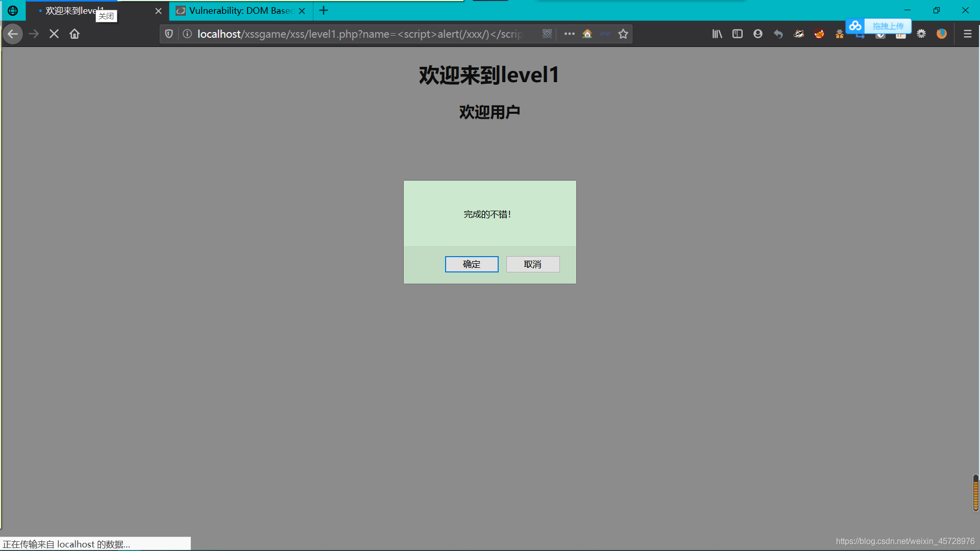The height and width of the screenshot is (551, 980).
Task: Click the Baidu cloud 拖拽上传 widget
Action: (x=878, y=26)
